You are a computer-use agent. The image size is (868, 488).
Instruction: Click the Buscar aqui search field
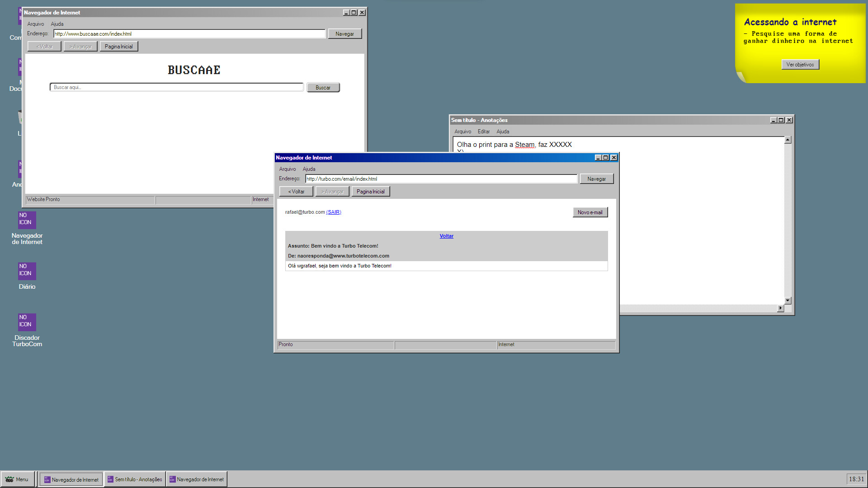click(x=176, y=87)
